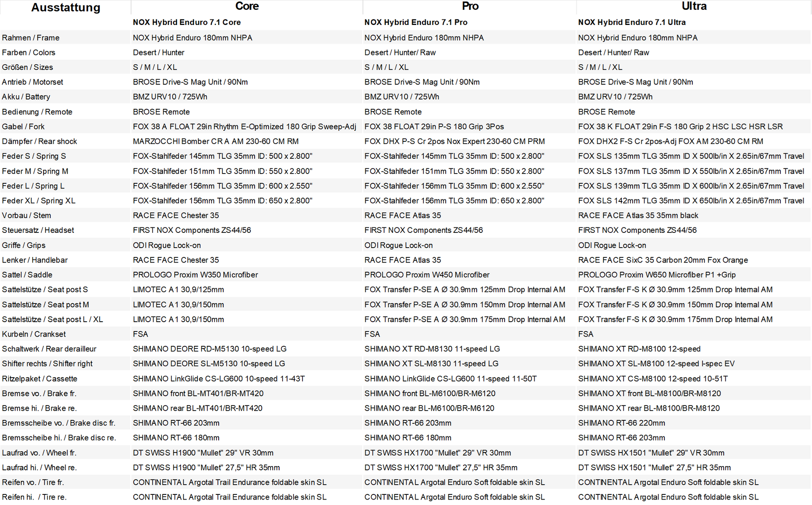Click FOX DHX2 F-S Cr 2pos-Adj cell

(671, 141)
